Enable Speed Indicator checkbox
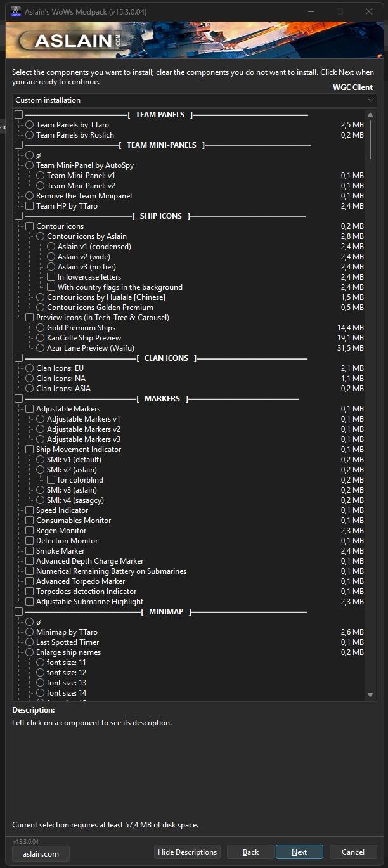The width and height of the screenshot is (388, 868). tap(29, 510)
